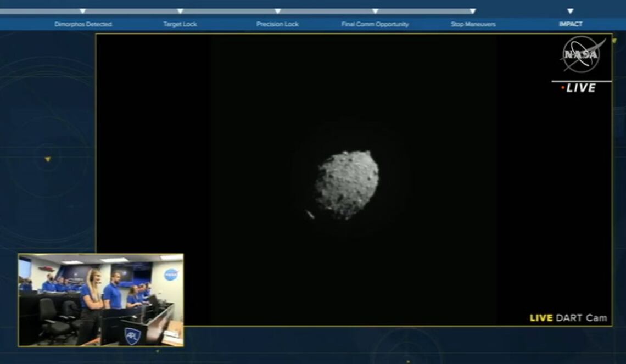Click the APL shield logo on the desk
This screenshot has width=626, height=364.
[132, 335]
